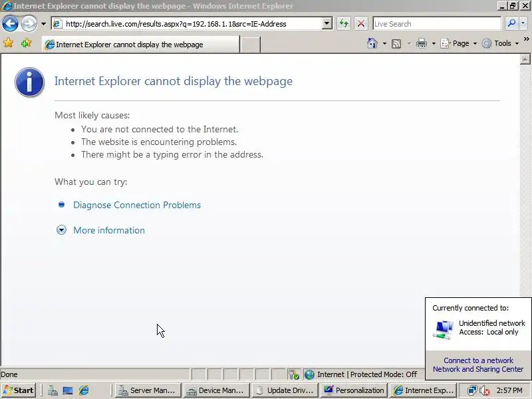Click the Print icon

tap(422, 43)
